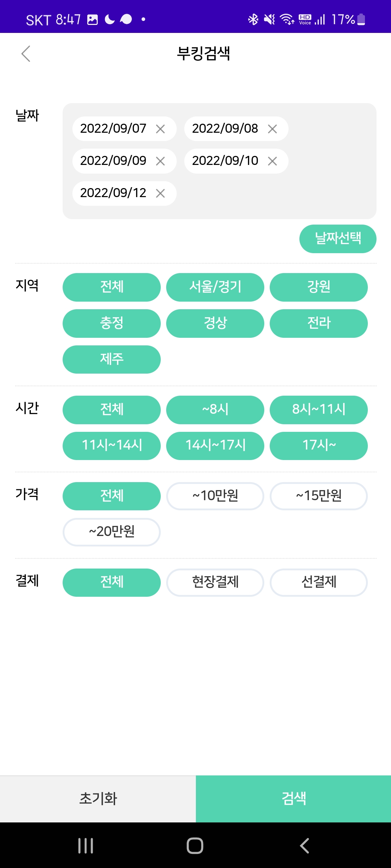Choose 현장결제 payment option
Image resolution: width=391 pixels, height=868 pixels.
215,582
